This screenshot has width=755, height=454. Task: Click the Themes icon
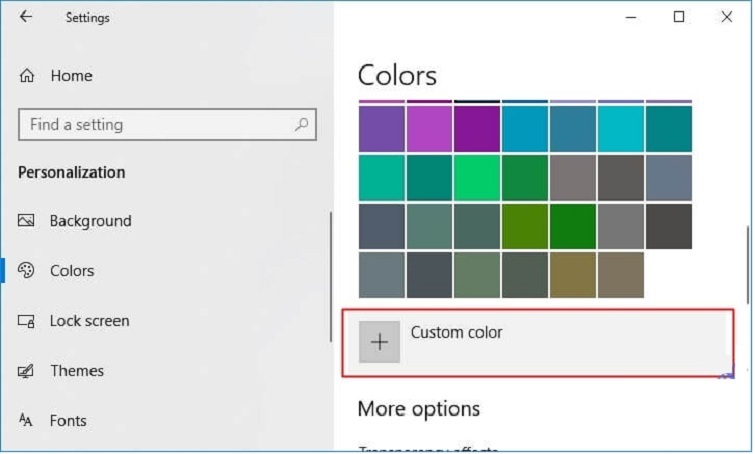pos(27,371)
